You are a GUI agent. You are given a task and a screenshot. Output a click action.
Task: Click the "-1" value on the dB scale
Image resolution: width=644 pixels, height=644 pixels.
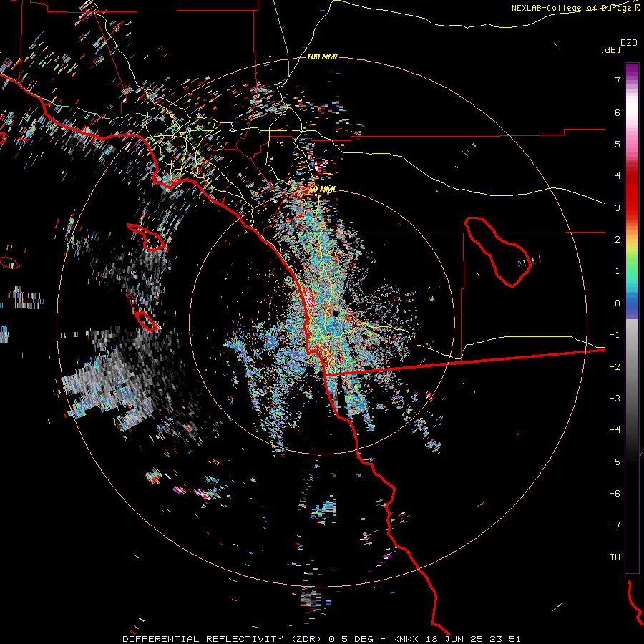click(615, 335)
